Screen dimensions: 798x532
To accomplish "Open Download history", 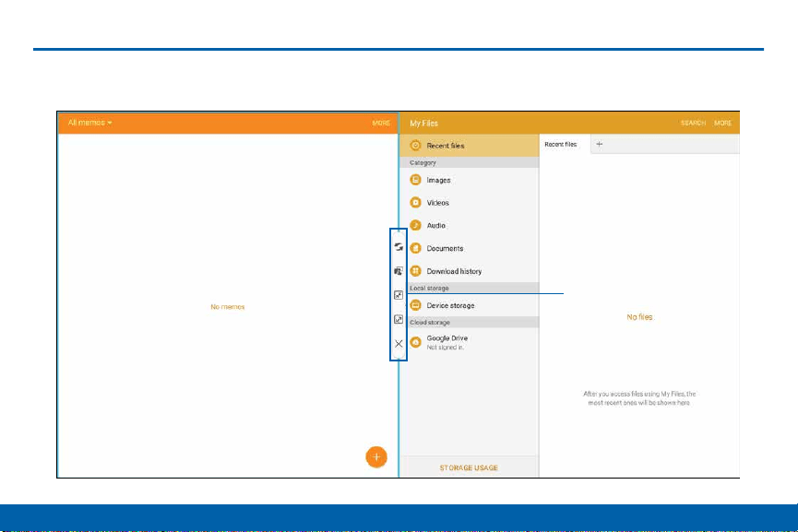I will click(470, 271).
